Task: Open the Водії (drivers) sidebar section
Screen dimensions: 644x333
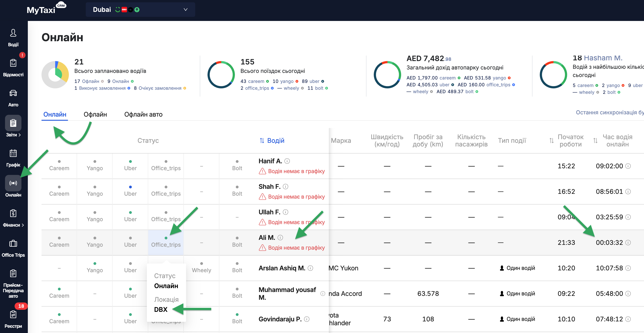Action: 13,38
